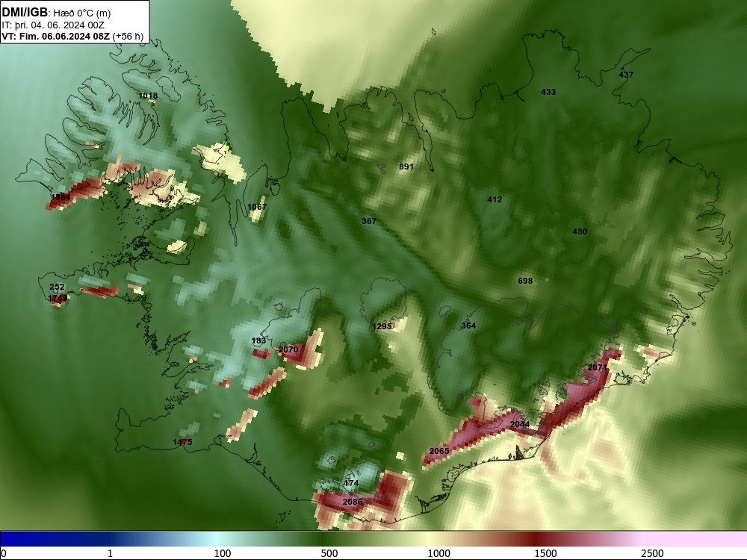Image resolution: width=747 pixels, height=560 pixels.
Task: Click the 1500 label on the color scale
Action: pyautogui.click(x=545, y=553)
